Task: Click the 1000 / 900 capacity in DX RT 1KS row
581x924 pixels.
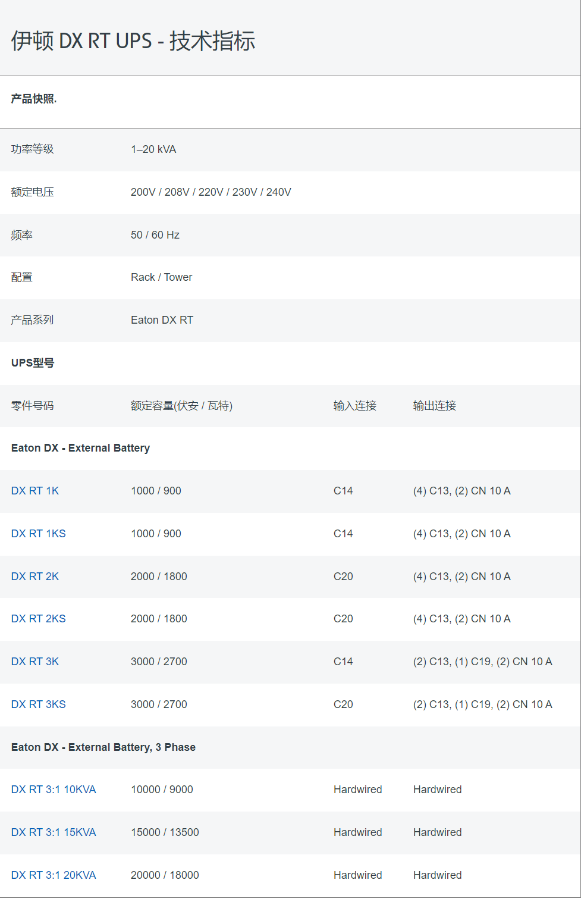Action: (x=156, y=534)
